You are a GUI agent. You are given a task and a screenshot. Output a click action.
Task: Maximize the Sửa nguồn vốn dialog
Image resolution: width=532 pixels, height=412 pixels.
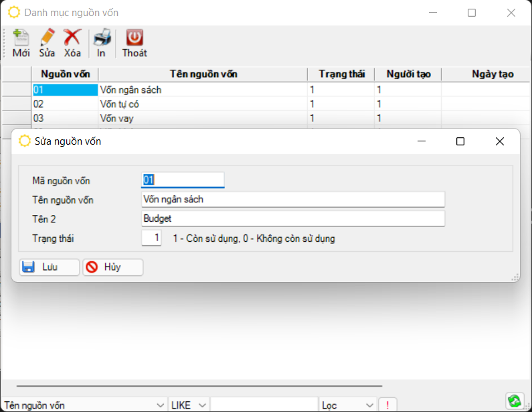coord(460,141)
